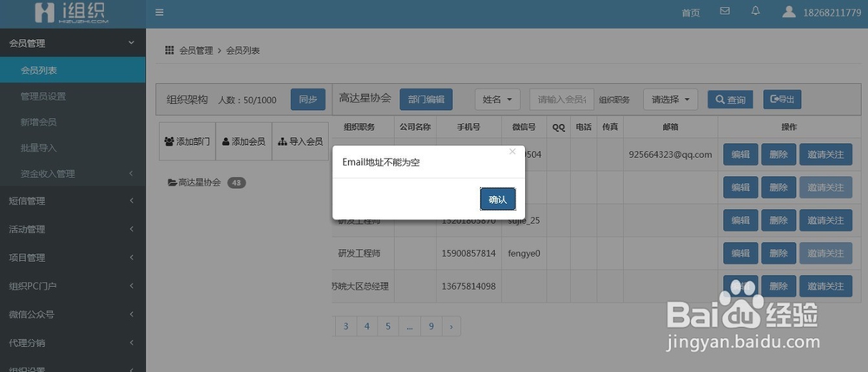The image size is (868, 372).
Task: Click the pagination ellipsis
Action: [x=410, y=326]
